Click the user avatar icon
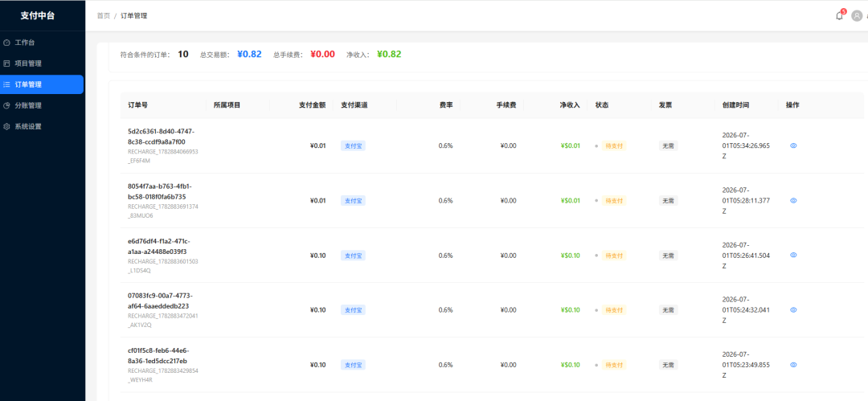 click(857, 16)
